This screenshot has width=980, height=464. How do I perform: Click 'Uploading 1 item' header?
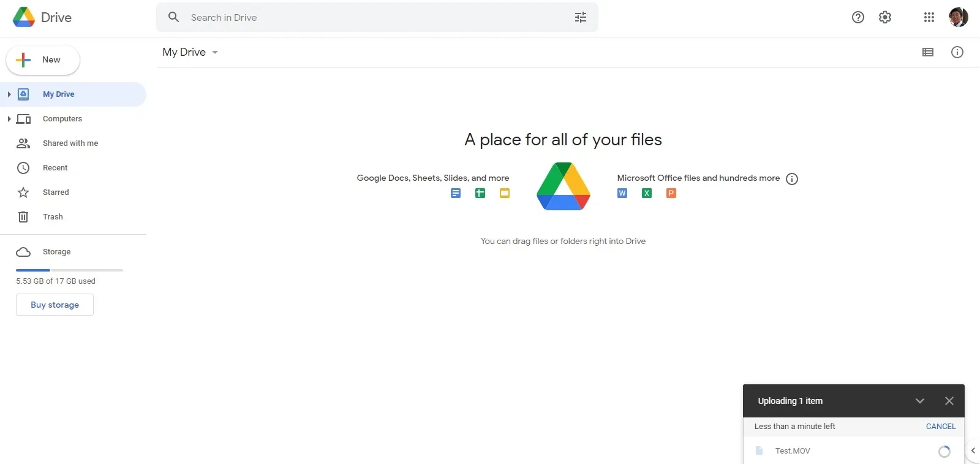790,401
